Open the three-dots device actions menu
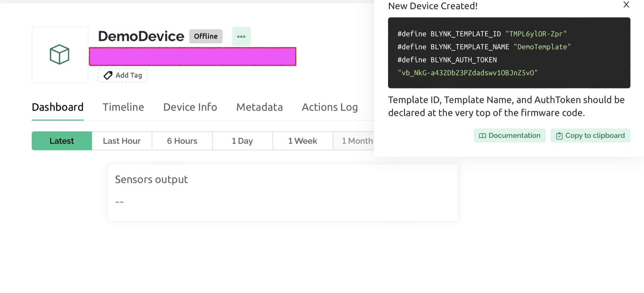The image size is (644, 293). pos(241,36)
